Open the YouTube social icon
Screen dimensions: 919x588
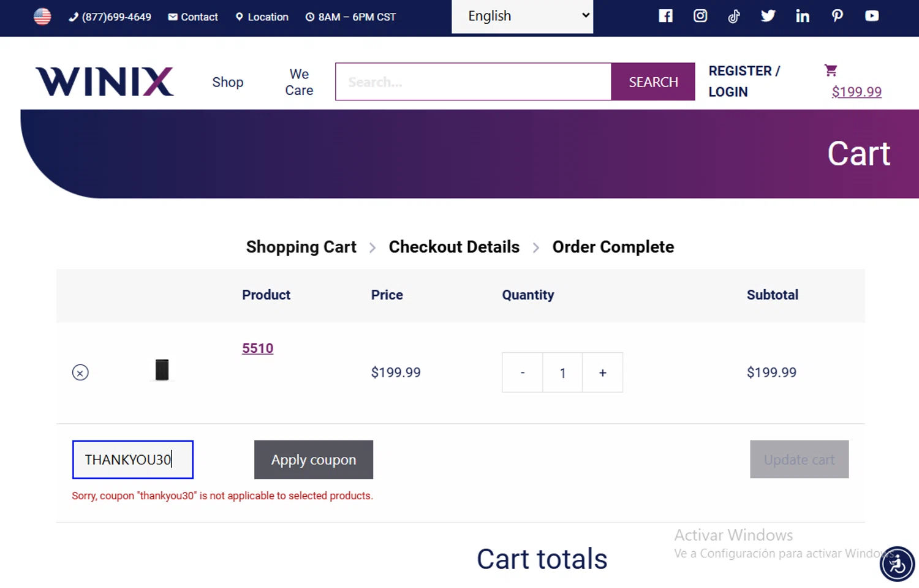coord(872,16)
